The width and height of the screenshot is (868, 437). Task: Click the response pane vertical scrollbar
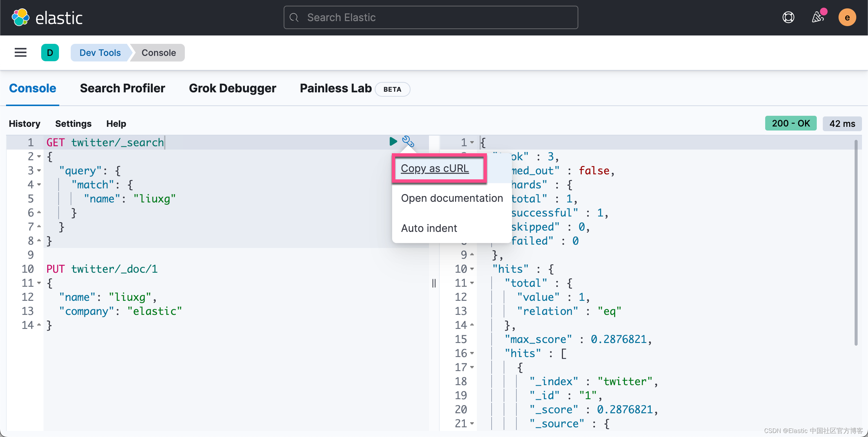coord(856,242)
